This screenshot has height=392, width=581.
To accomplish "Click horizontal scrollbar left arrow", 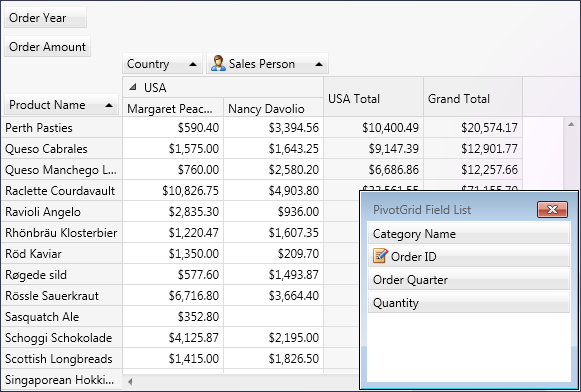I will click(x=130, y=381).
